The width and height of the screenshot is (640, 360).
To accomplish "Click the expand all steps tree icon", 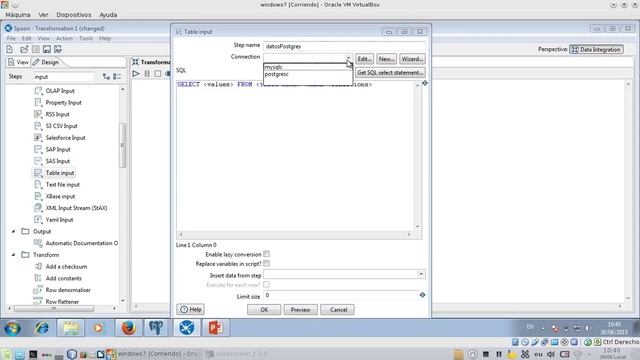I will click(x=106, y=76).
